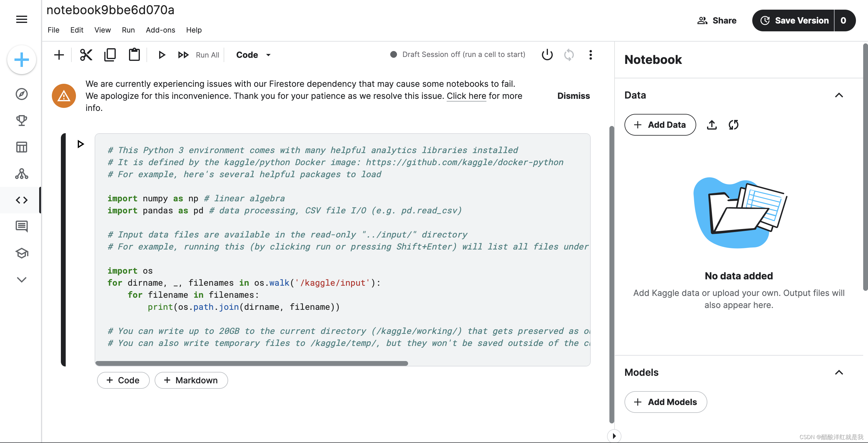
Task: Open Models icon in the left sidebar
Action: pyautogui.click(x=22, y=174)
